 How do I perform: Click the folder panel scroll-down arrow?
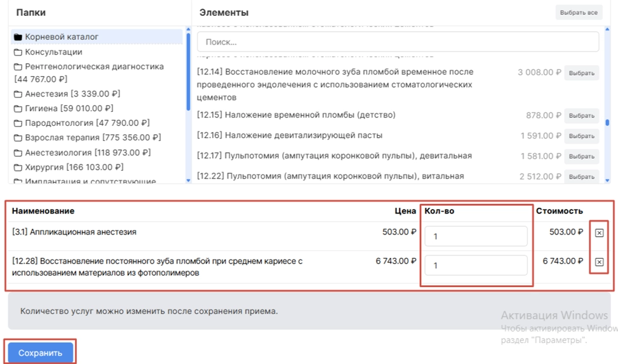pyautogui.click(x=188, y=180)
